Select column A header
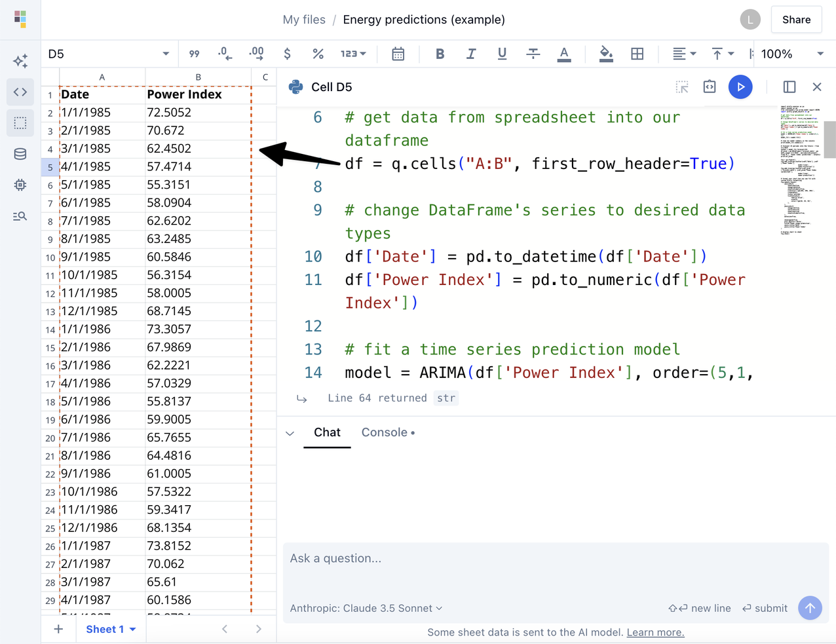This screenshot has width=836, height=644. [102, 77]
